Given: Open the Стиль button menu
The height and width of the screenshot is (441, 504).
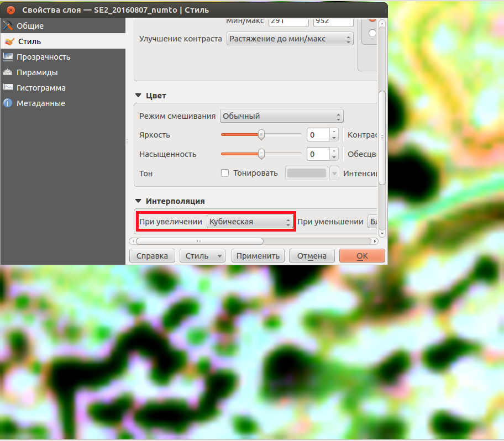Looking at the screenshot, I should pyautogui.click(x=203, y=256).
